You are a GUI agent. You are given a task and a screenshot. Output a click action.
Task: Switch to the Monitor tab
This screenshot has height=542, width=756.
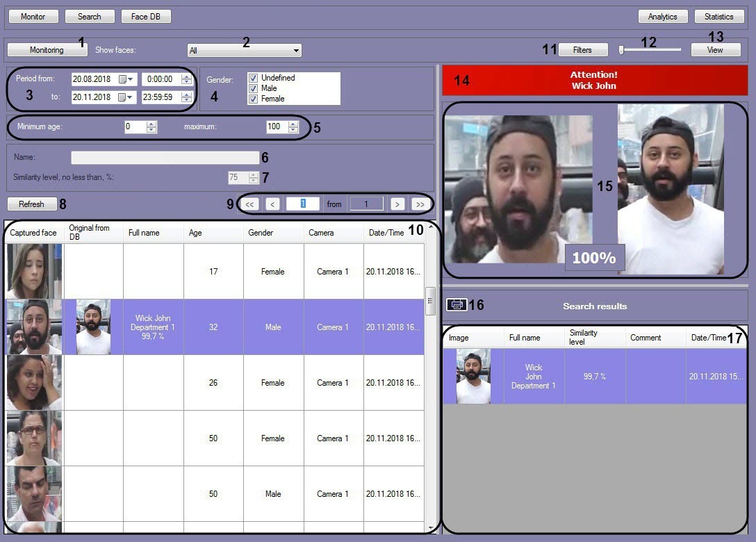(x=33, y=17)
